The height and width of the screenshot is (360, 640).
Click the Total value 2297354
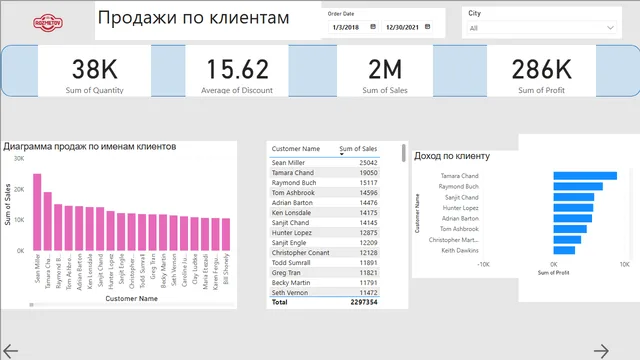click(364, 302)
